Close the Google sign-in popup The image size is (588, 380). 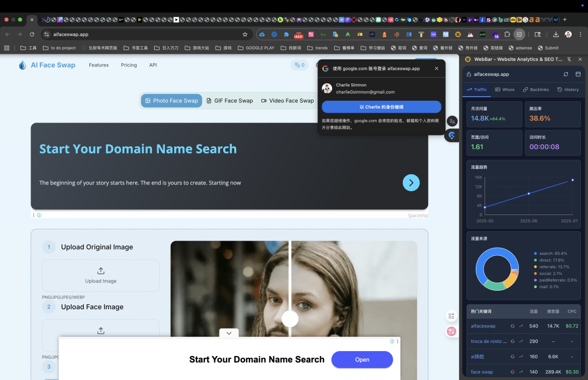[437, 68]
